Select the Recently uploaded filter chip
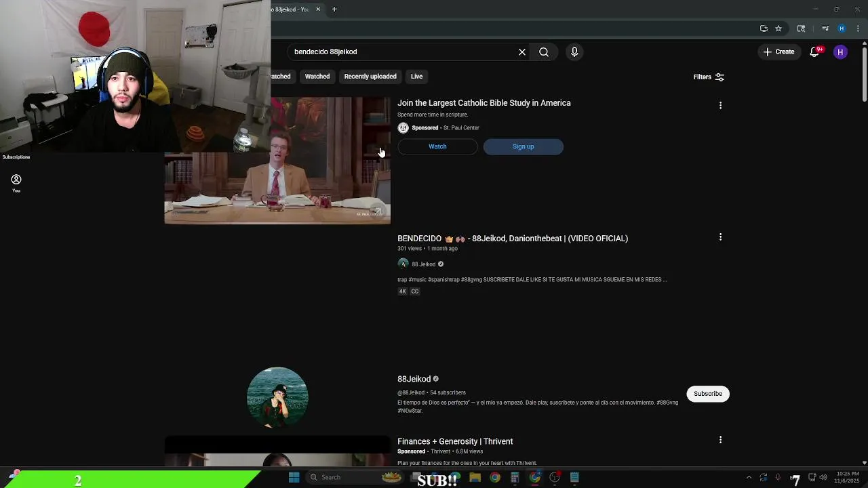The height and width of the screenshot is (488, 868). pos(370,77)
